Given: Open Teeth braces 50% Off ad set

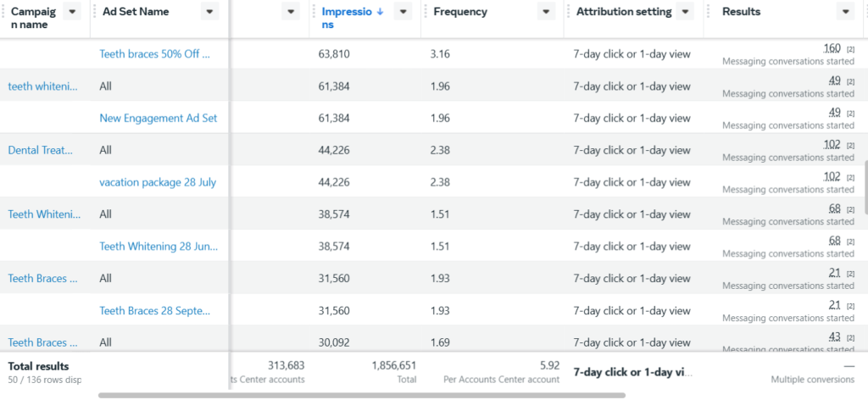Looking at the screenshot, I should point(153,54).
